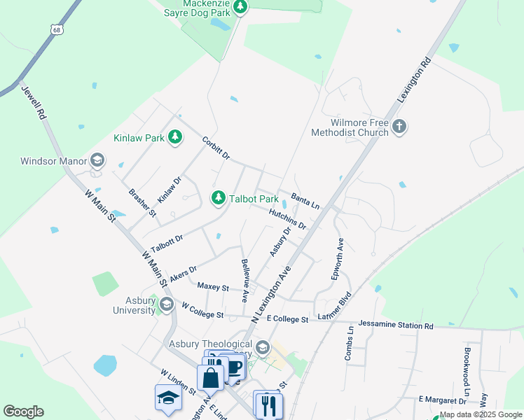Select the shopping bag map marker
The width and height of the screenshot is (524, 420).
tap(210, 379)
